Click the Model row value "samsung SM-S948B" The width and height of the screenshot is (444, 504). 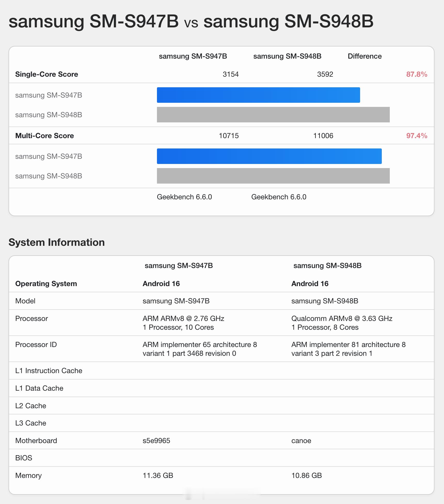tap(325, 301)
